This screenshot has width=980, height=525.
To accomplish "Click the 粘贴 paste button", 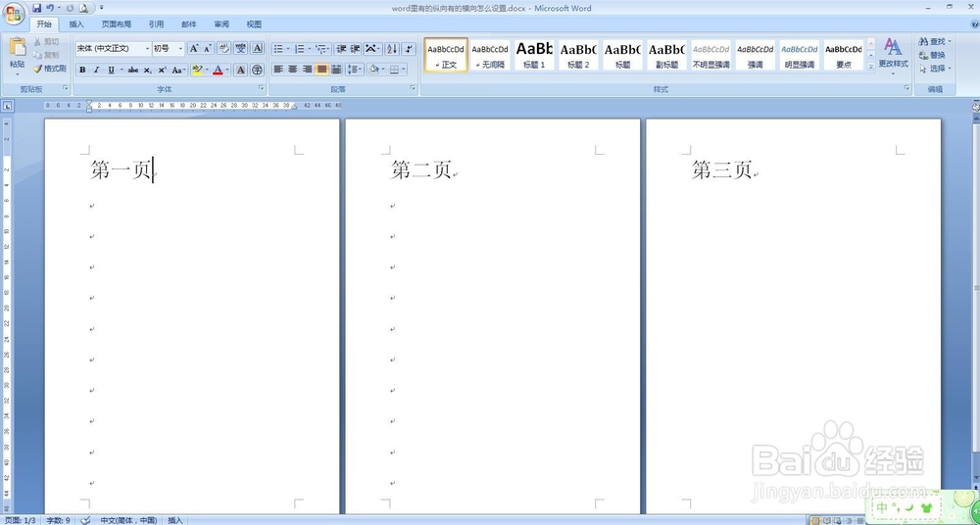I will coord(17,54).
